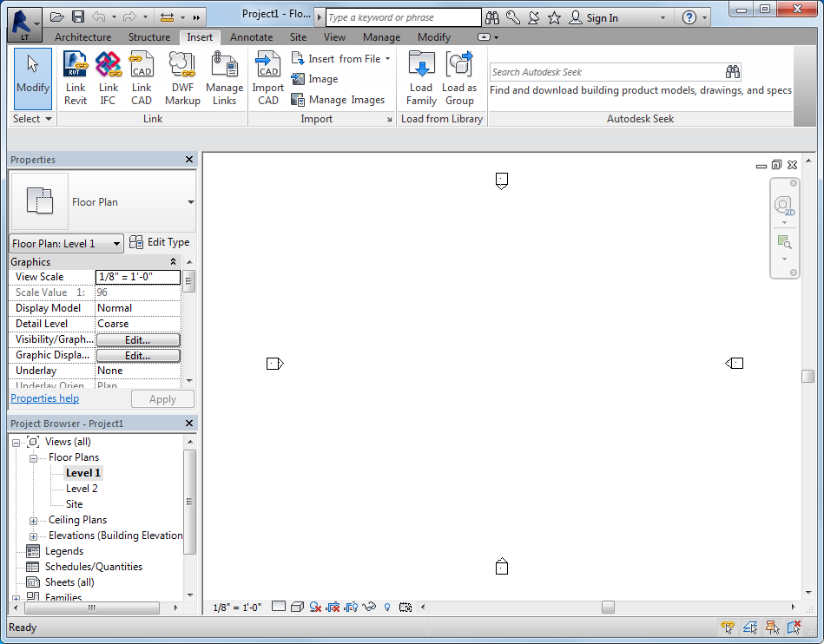
Task: Select Level 2 in Project Browser
Action: [x=82, y=489]
